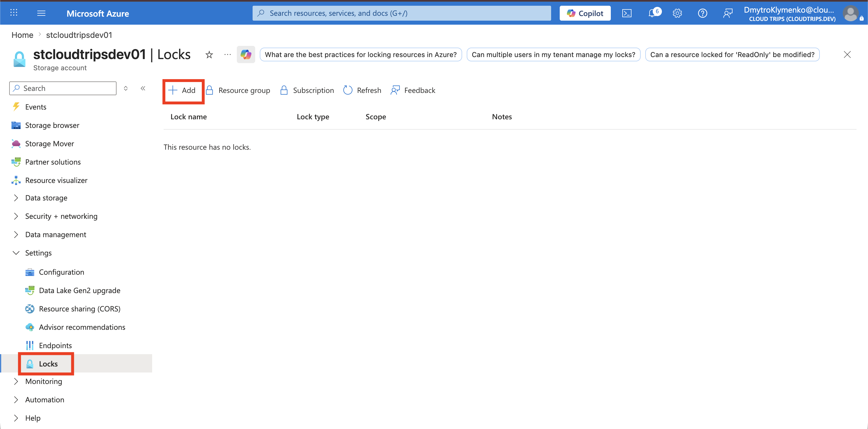Click the Scope column header
Image resolution: width=868 pixels, height=429 pixels.
point(376,117)
